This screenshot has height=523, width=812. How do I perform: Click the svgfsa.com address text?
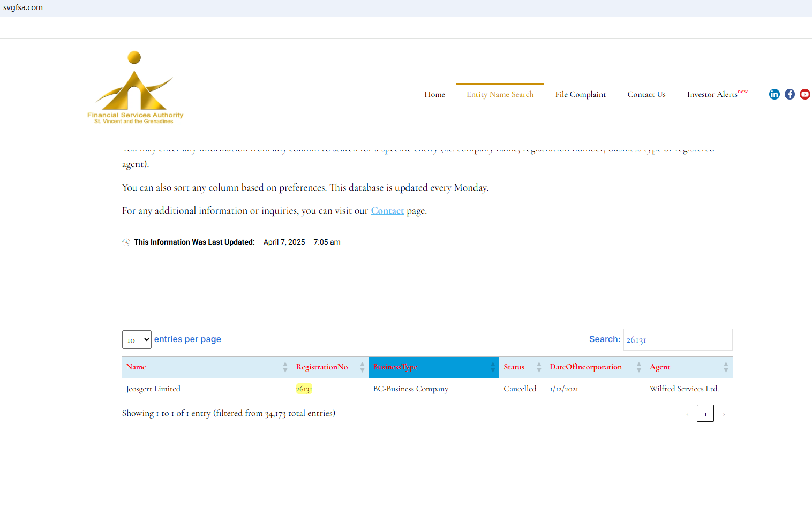pyautogui.click(x=23, y=7)
